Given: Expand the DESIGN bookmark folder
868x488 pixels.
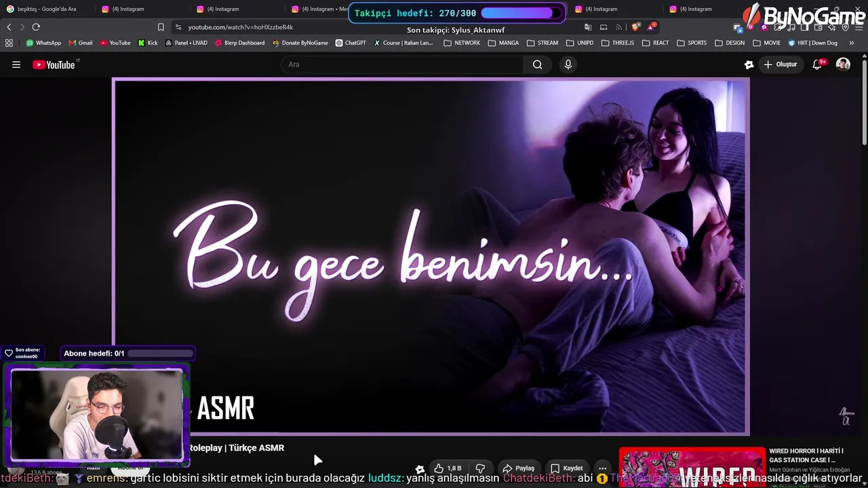Looking at the screenshot, I should coord(730,43).
